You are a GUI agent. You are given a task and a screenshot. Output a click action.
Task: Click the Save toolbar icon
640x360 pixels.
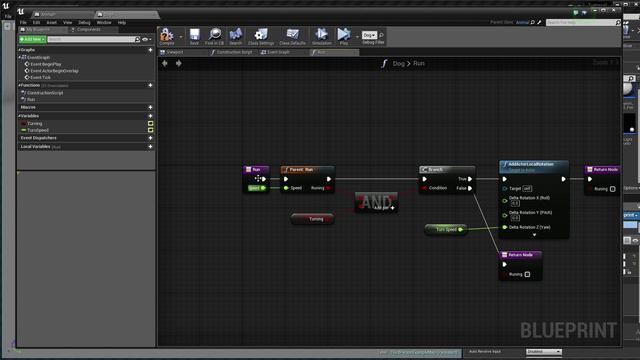[194, 35]
